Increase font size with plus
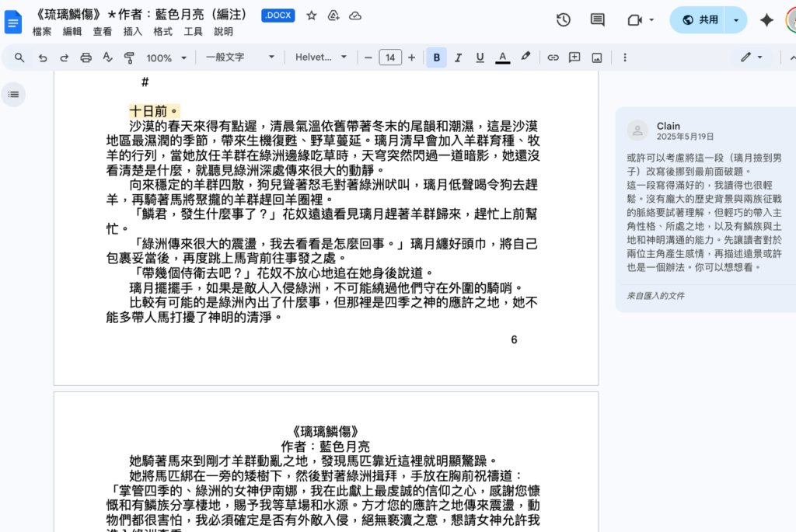The image size is (796, 532). point(412,57)
